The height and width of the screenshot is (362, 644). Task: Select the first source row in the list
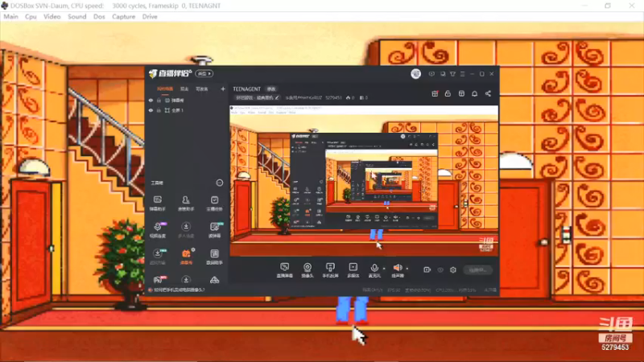(x=188, y=101)
